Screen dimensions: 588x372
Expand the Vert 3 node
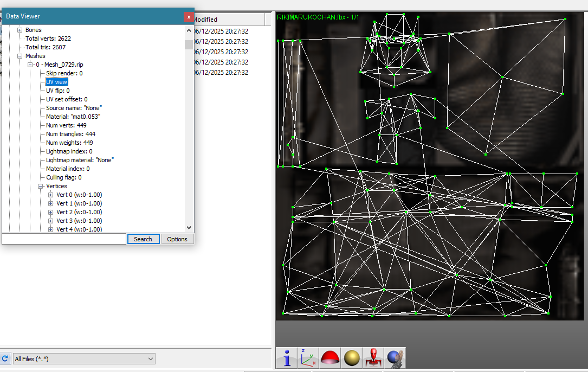[51, 221]
